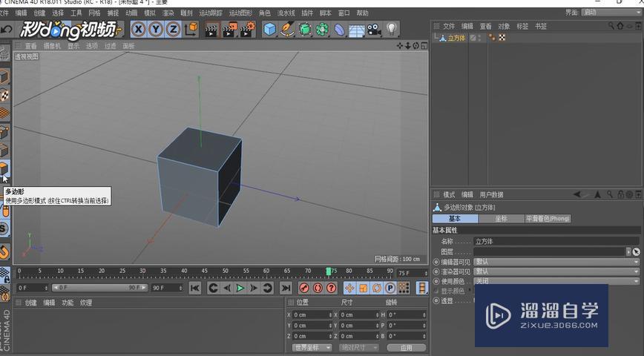Click the blue Bend deformer icon

click(339, 30)
